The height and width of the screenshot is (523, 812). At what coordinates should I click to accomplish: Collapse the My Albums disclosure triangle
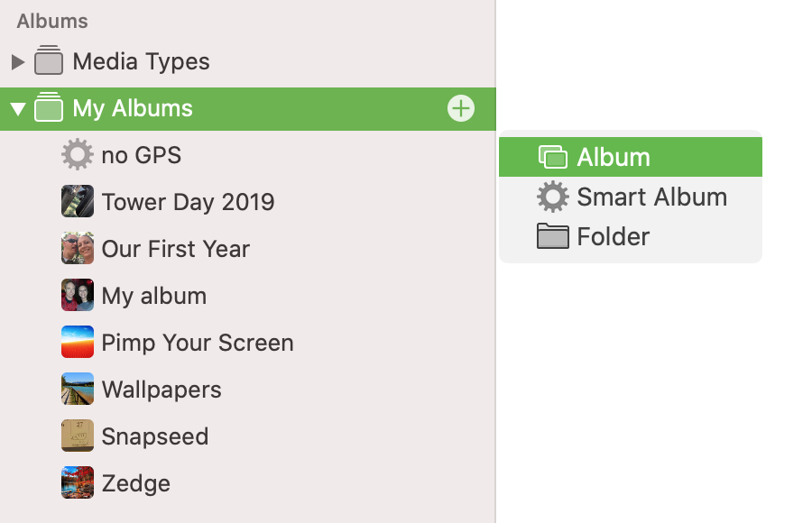coord(18,109)
